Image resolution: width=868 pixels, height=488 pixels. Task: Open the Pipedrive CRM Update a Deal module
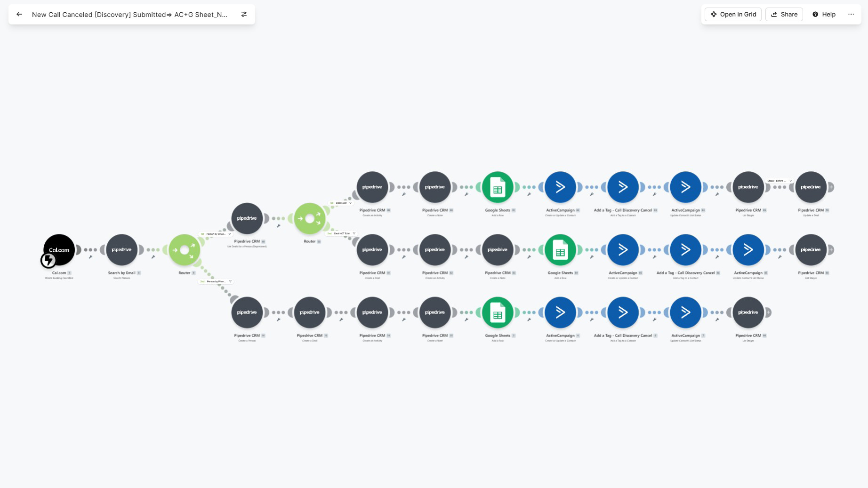(811, 187)
